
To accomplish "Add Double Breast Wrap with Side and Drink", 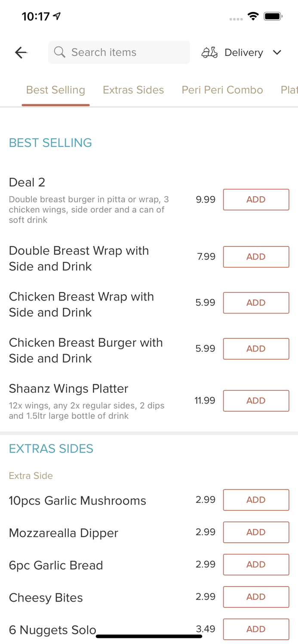I will click(x=256, y=256).
